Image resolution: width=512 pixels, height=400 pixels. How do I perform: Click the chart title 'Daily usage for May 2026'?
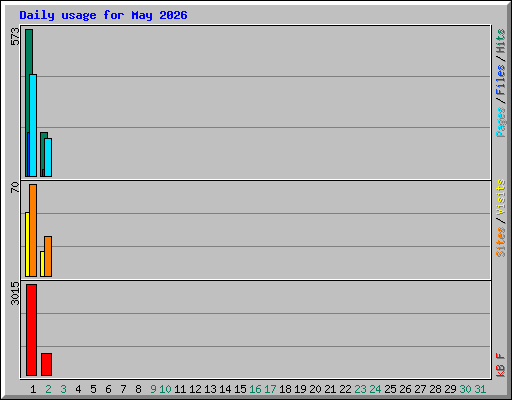[103, 16]
